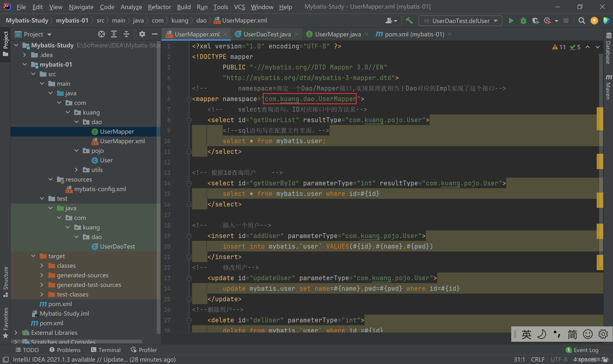Open the Event Log

(582, 350)
